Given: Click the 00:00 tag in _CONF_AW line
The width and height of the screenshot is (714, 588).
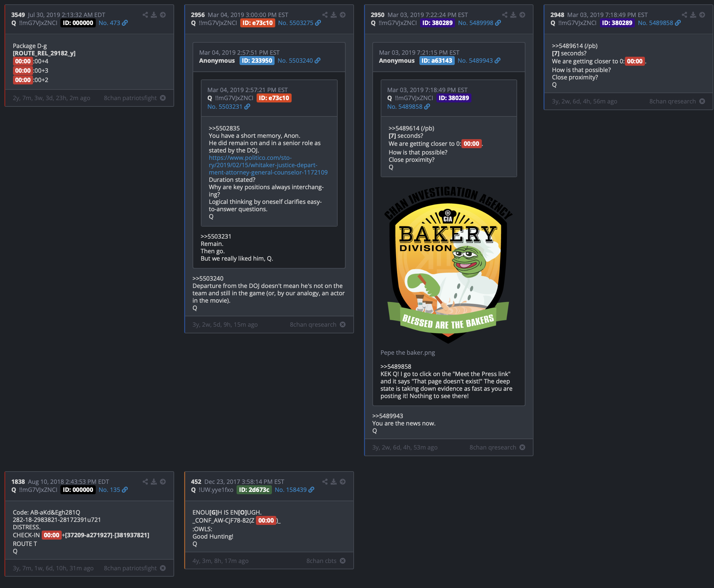Looking at the screenshot, I should coord(266,521).
